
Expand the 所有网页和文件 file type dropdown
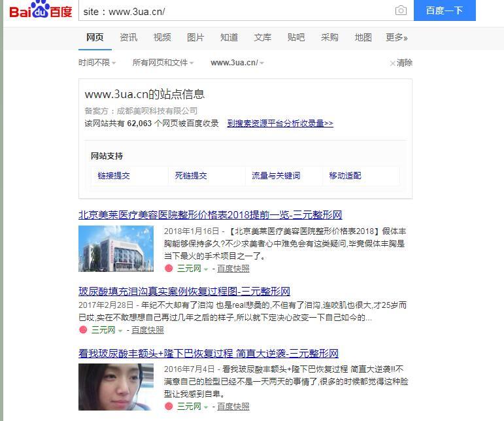point(163,63)
